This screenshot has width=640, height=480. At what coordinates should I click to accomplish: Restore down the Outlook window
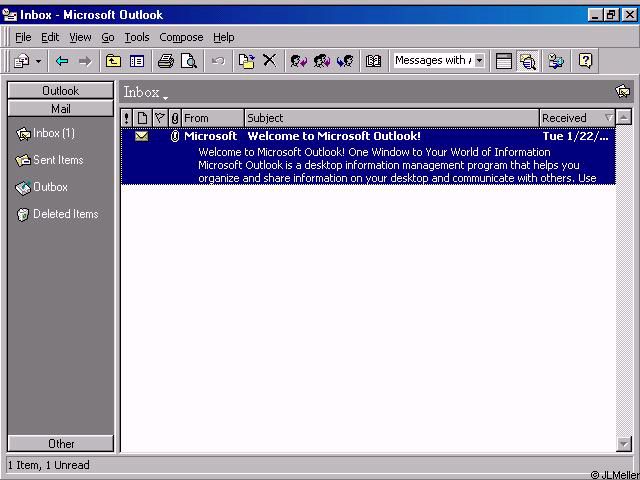pos(611,15)
